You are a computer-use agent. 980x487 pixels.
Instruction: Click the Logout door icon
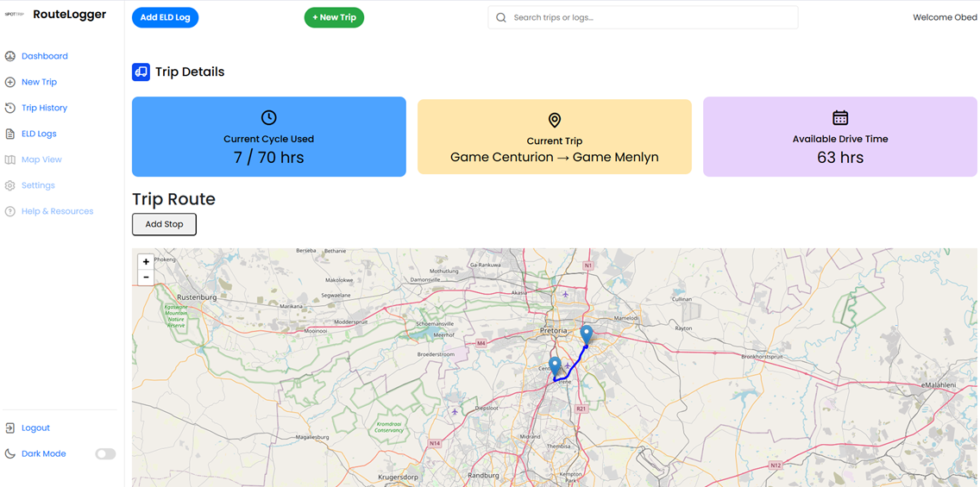tap(10, 428)
